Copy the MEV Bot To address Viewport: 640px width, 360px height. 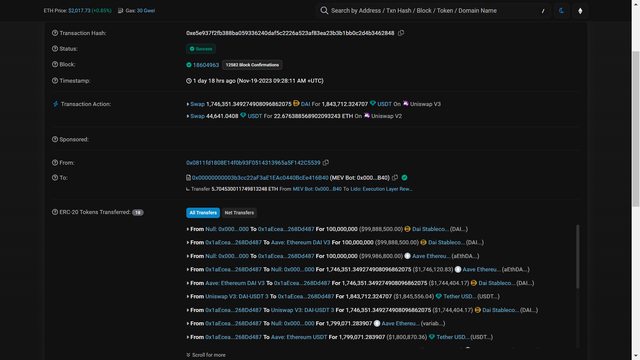(x=395, y=178)
